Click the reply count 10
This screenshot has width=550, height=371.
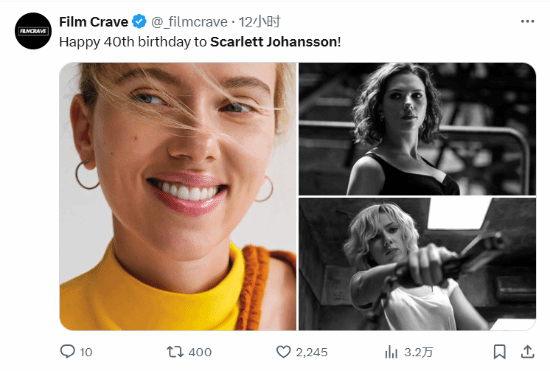click(86, 352)
